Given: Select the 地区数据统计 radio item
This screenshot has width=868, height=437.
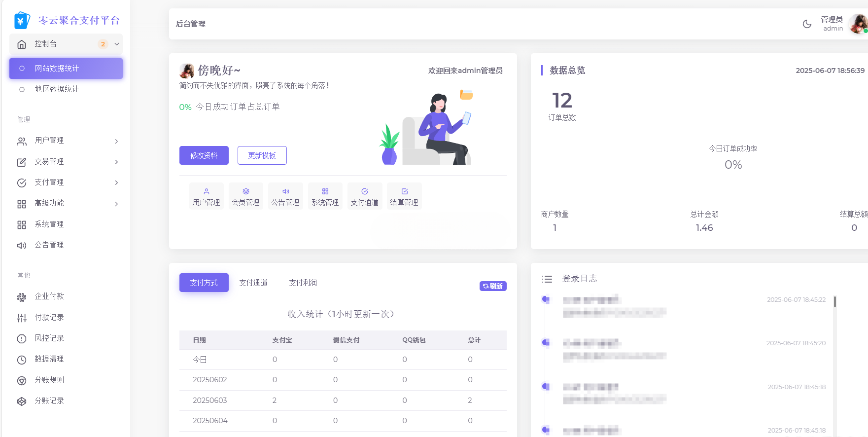Looking at the screenshot, I should [22, 89].
